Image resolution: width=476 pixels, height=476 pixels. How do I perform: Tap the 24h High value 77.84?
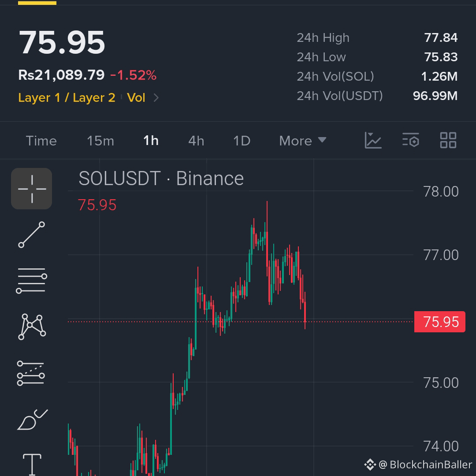pyautogui.click(x=441, y=37)
